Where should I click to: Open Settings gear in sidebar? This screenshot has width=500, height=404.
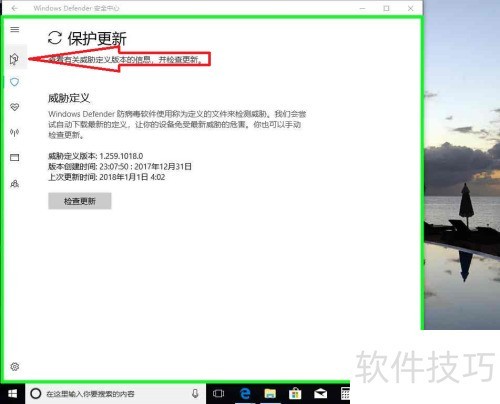(x=15, y=367)
